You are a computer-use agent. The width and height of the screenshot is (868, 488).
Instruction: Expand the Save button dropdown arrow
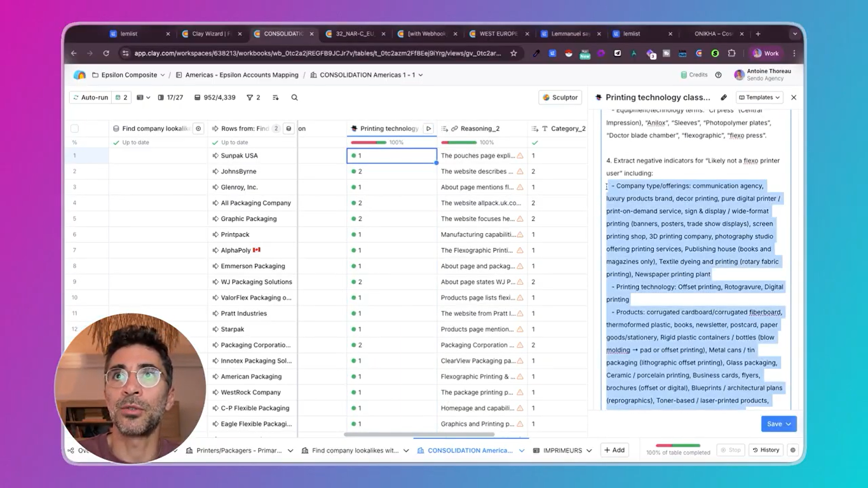[x=789, y=424]
